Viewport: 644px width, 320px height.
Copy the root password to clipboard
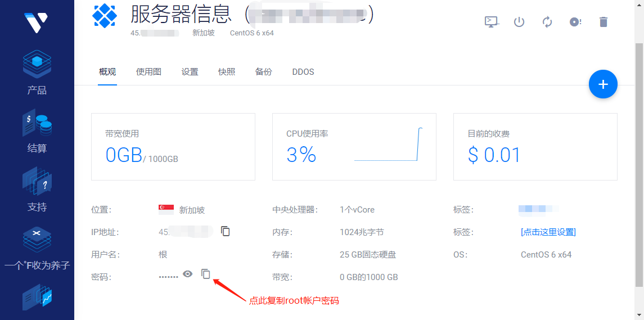pyautogui.click(x=206, y=274)
